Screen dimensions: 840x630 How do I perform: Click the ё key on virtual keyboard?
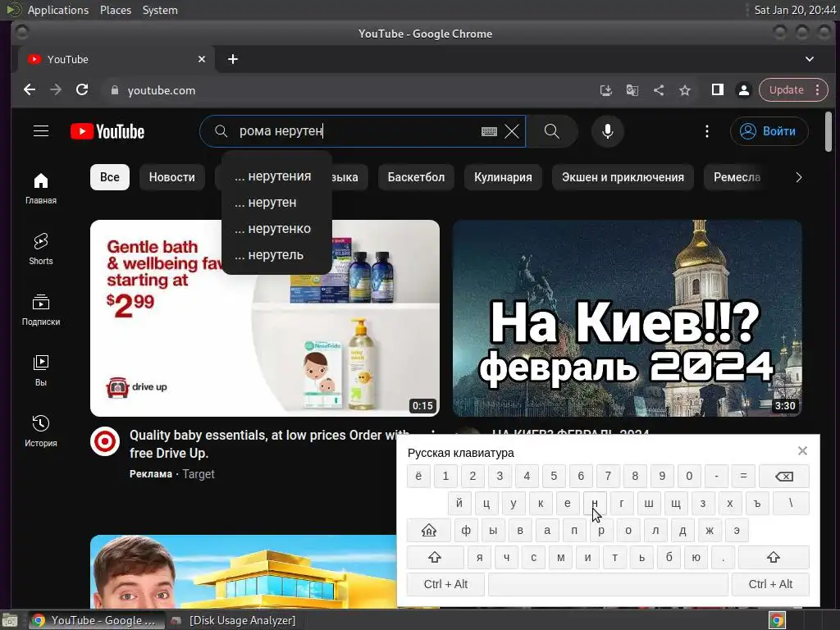[418, 477]
